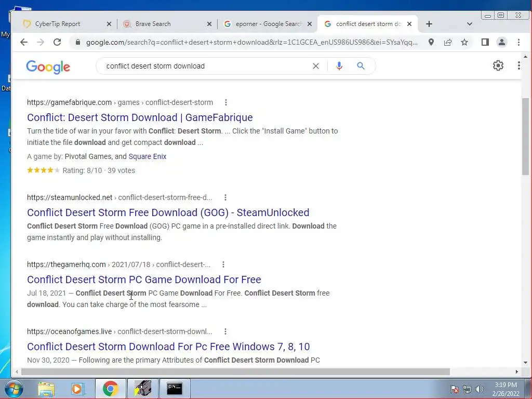Click the share page icon in address bar
This screenshot has width=532, height=399.
pyautogui.click(x=448, y=42)
